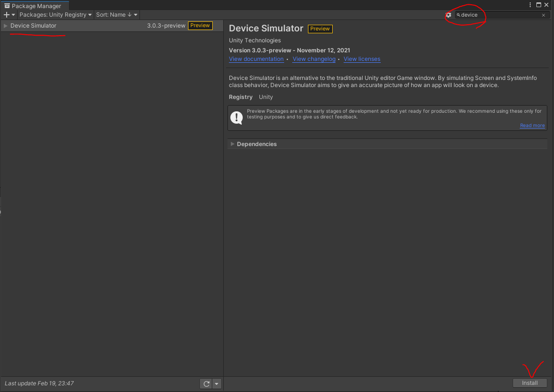
Task: Refresh the package list
Action: point(207,383)
